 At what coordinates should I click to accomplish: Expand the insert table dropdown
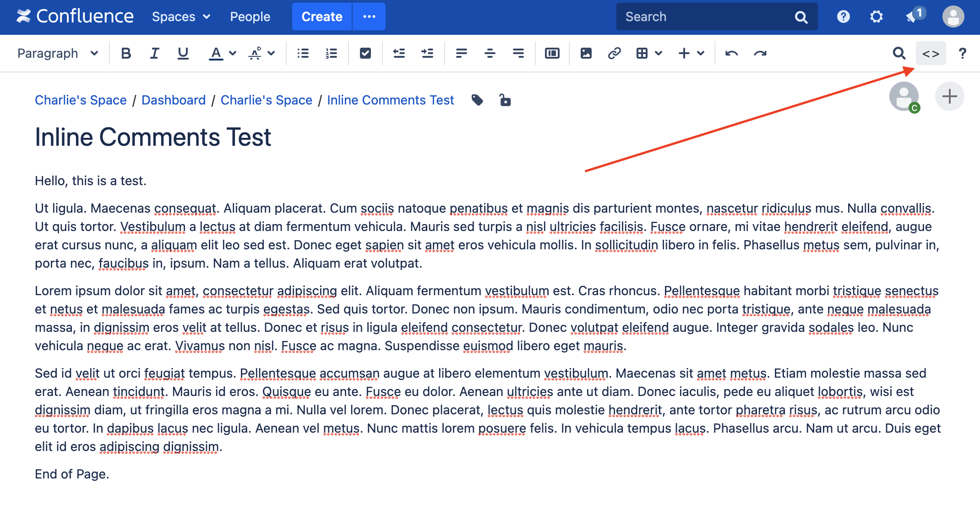[x=659, y=54]
